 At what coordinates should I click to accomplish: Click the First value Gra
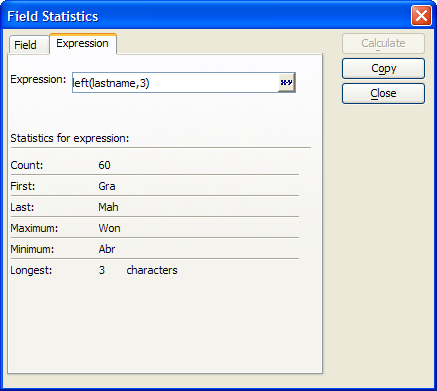tap(107, 186)
